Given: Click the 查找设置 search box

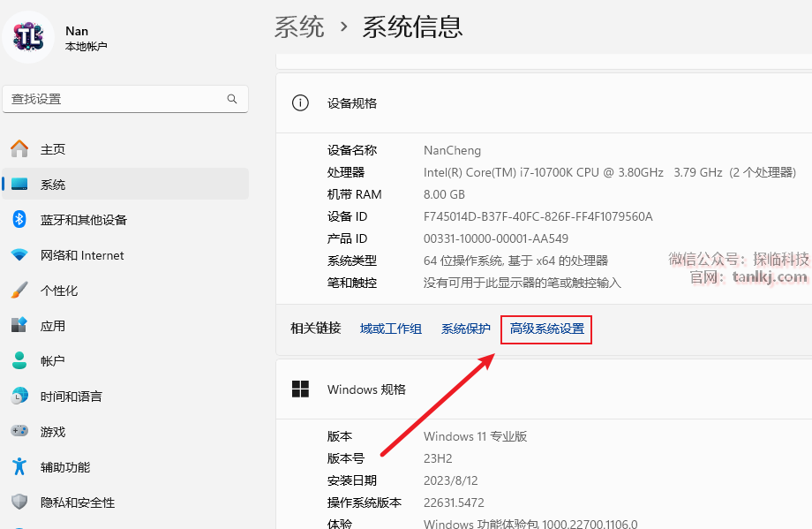Looking at the screenshot, I should (x=115, y=99).
